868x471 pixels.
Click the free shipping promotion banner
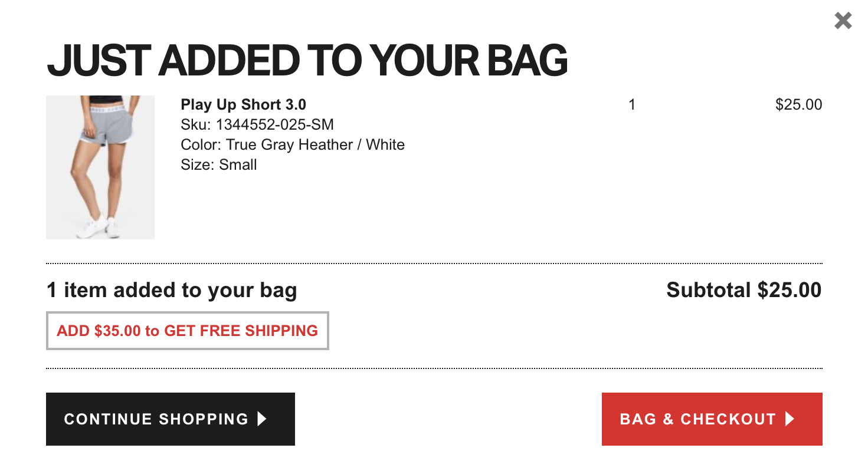[x=187, y=331]
